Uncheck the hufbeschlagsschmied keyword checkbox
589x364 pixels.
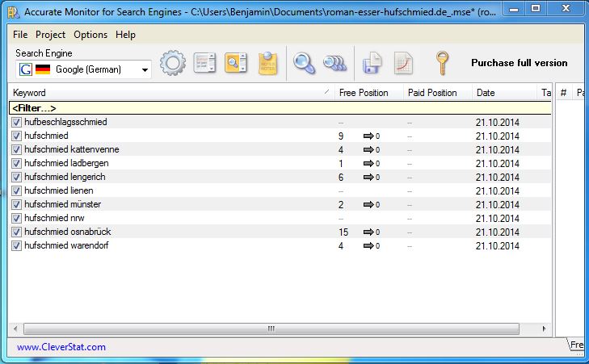(x=16, y=122)
